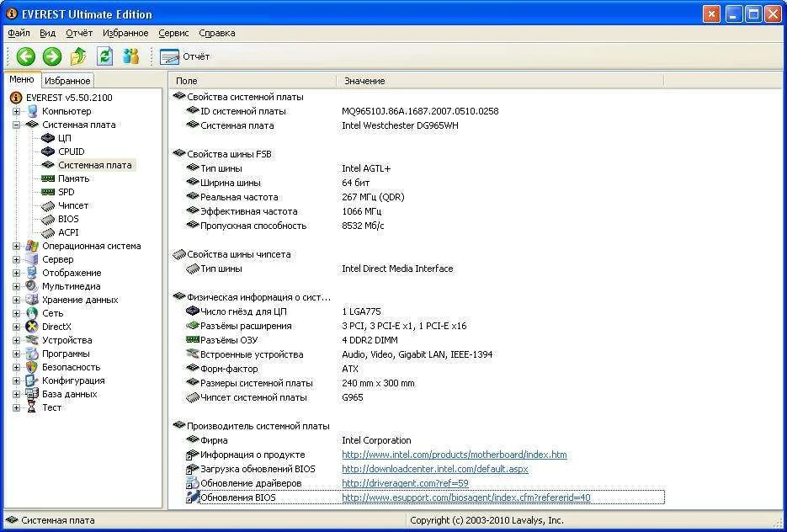The height and width of the screenshot is (532, 787).
Task: Open the Справка menu
Action: [x=217, y=33]
